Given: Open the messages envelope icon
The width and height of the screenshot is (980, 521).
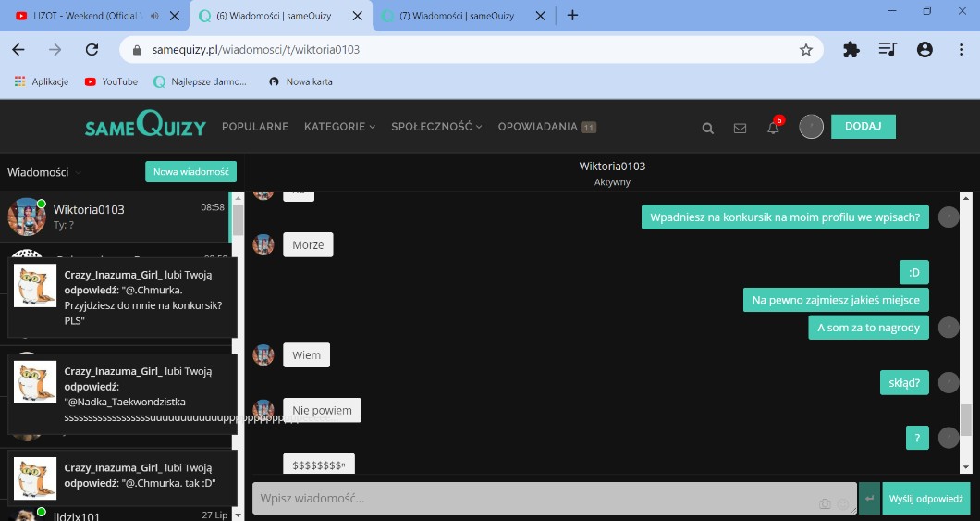Looking at the screenshot, I should tap(740, 129).
